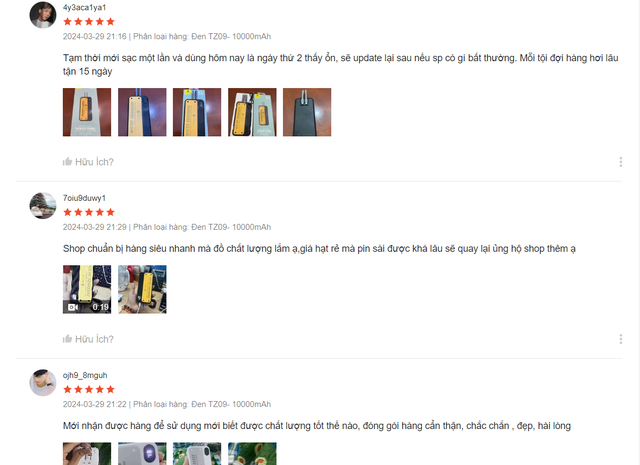Open fourth photo showing two power banks
Image resolution: width=640 pixels, height=465 pixels.
click(x=252, y=112)
